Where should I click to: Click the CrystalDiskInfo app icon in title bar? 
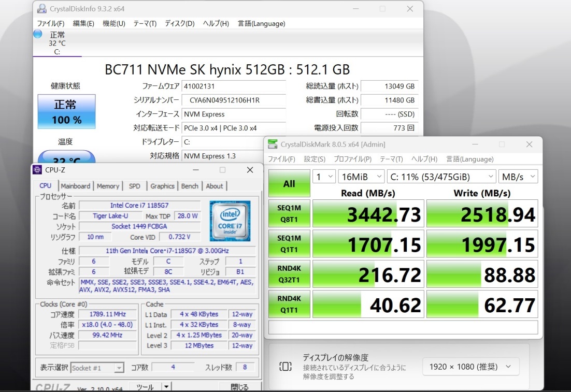pos(42,8)
